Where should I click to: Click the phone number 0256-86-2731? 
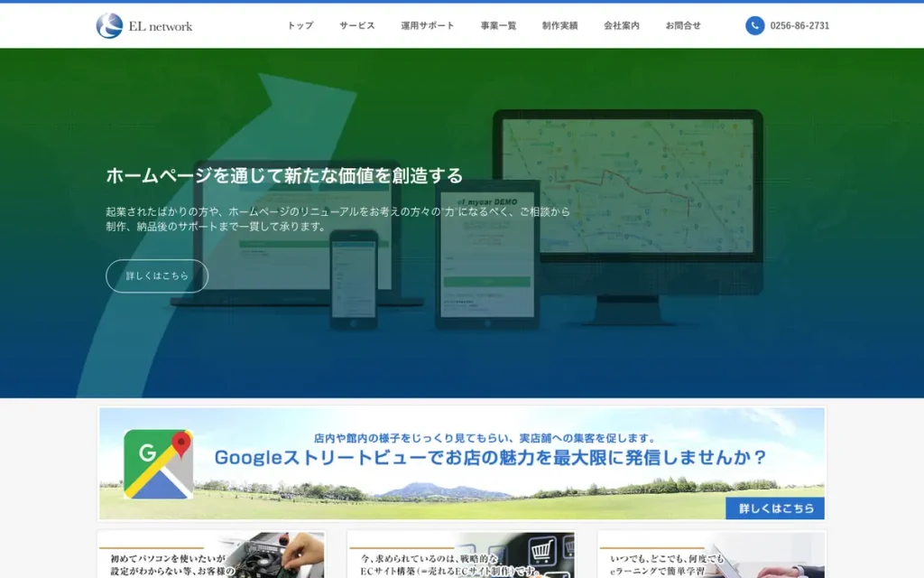point(799,26)
